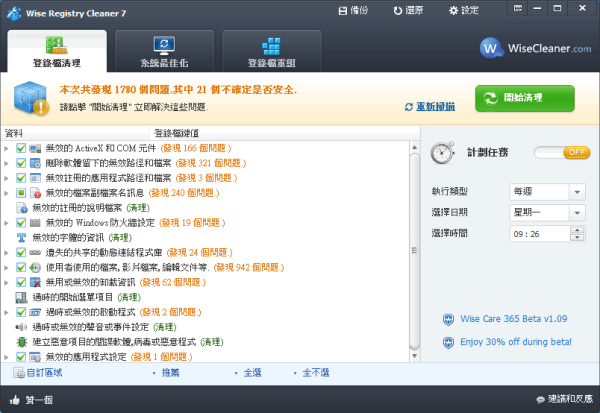The width and height of the screenshot is (600, 413).
Task: Uncheck 無效的應用程式設定 checkbox
Action: [21, 357]
